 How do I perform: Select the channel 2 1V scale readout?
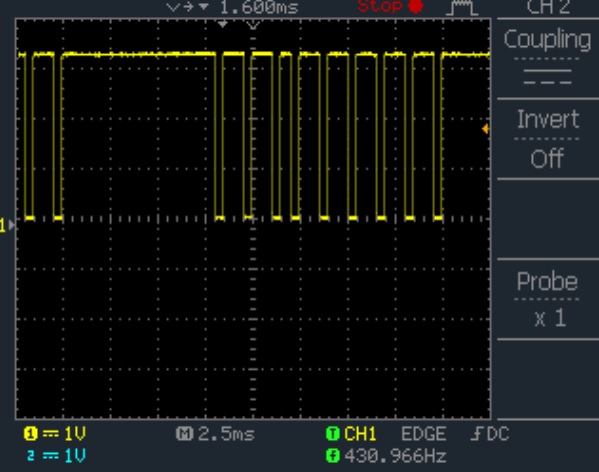click(75, 456)
